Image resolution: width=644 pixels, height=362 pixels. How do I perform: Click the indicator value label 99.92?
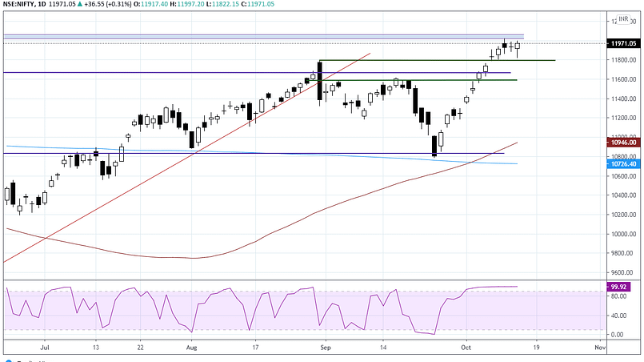[x=618, y=287]
